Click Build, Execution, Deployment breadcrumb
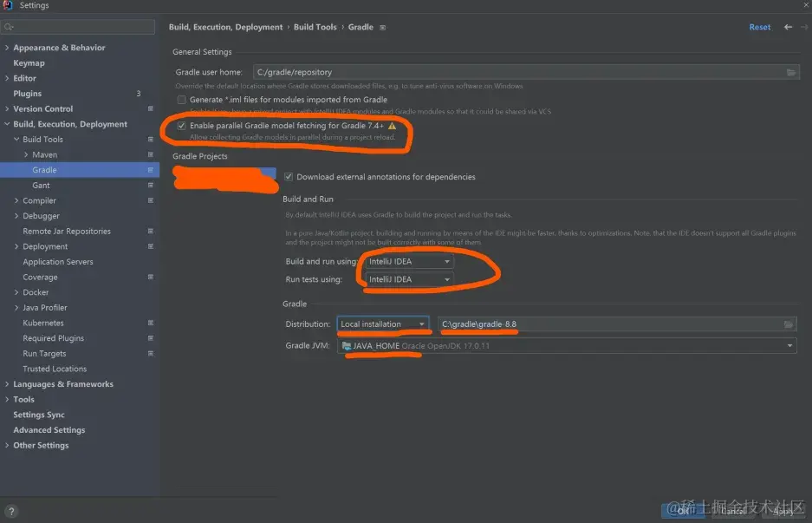This screenshot has width=812, height=523. [226, 27]
